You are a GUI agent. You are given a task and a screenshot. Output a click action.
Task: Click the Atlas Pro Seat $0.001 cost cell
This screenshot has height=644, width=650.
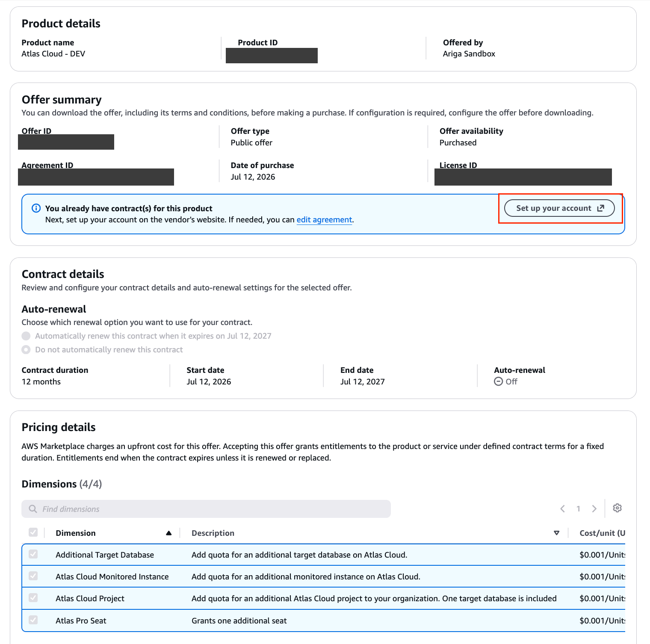602,620
